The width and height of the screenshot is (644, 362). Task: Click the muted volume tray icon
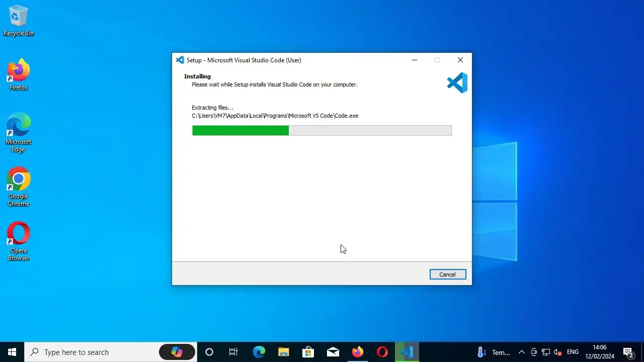tap(558, 352)
